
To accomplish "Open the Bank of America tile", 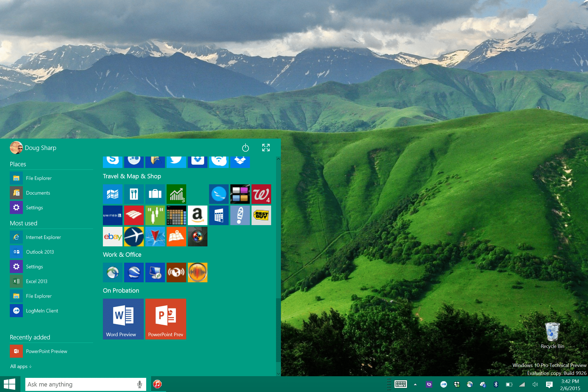I will tap(134, 215).
